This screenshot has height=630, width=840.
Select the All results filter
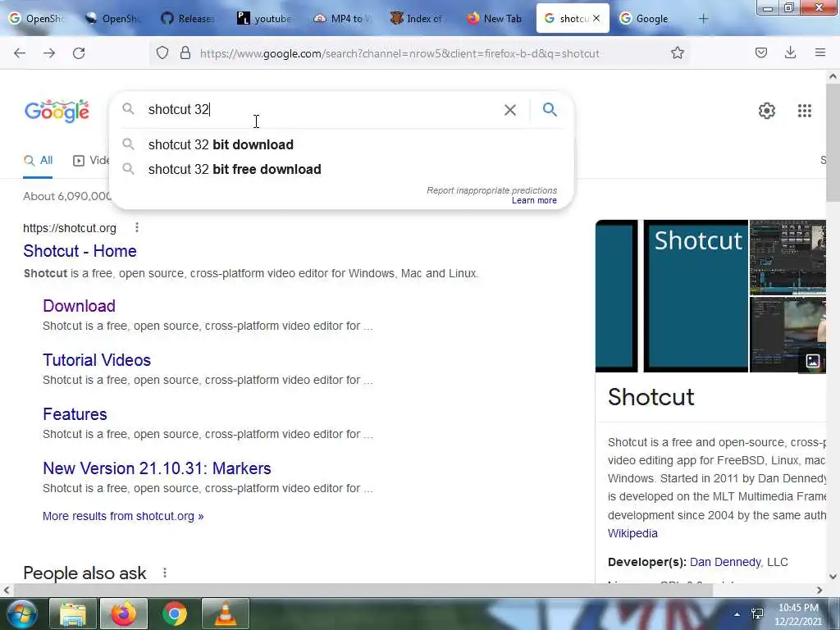pos(38,161)
